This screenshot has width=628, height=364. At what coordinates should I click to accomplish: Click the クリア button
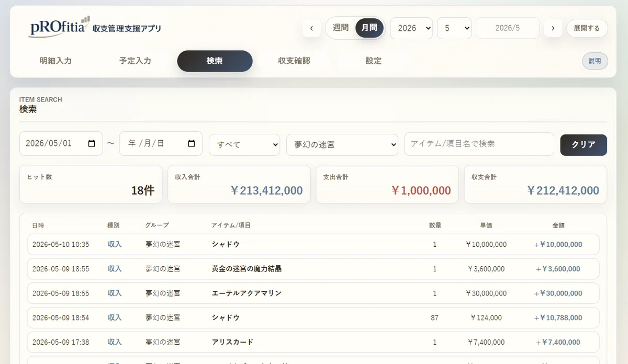[584, 145]
